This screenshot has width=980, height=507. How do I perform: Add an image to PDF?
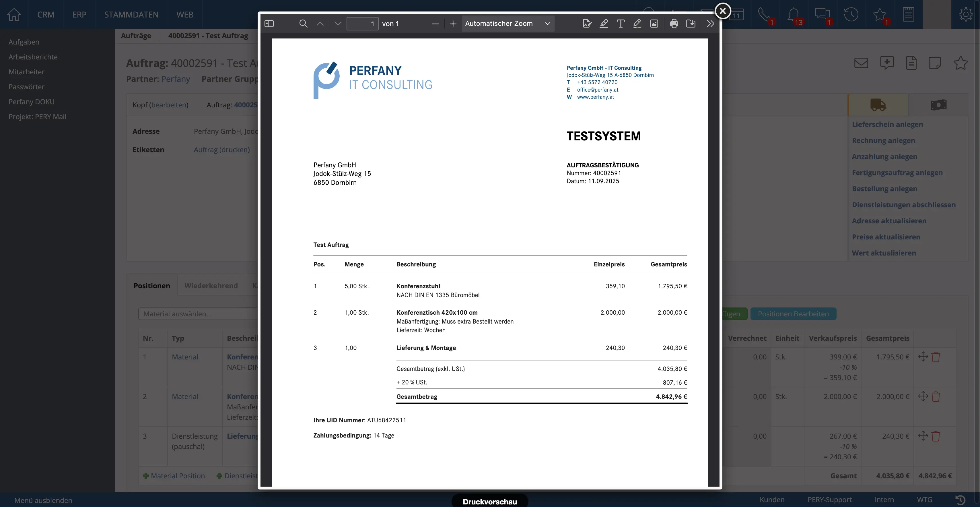pyautogui.click(x=654, y=24)
